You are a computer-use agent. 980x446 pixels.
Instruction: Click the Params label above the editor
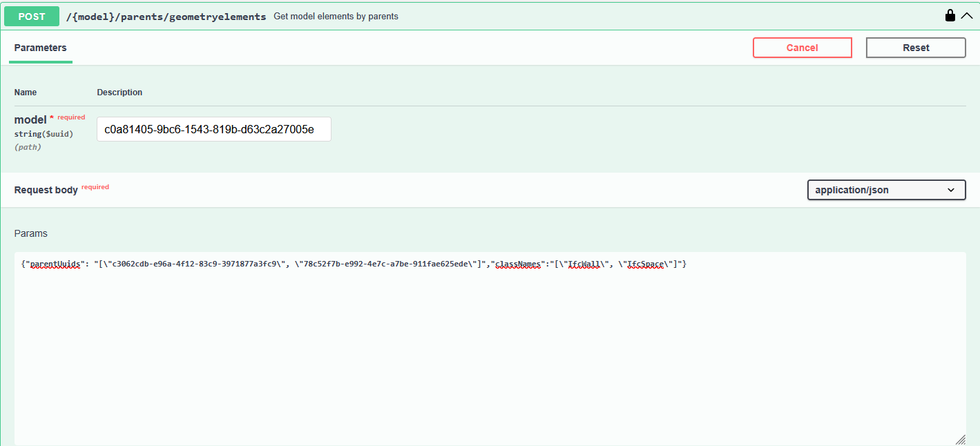(30, 233)
